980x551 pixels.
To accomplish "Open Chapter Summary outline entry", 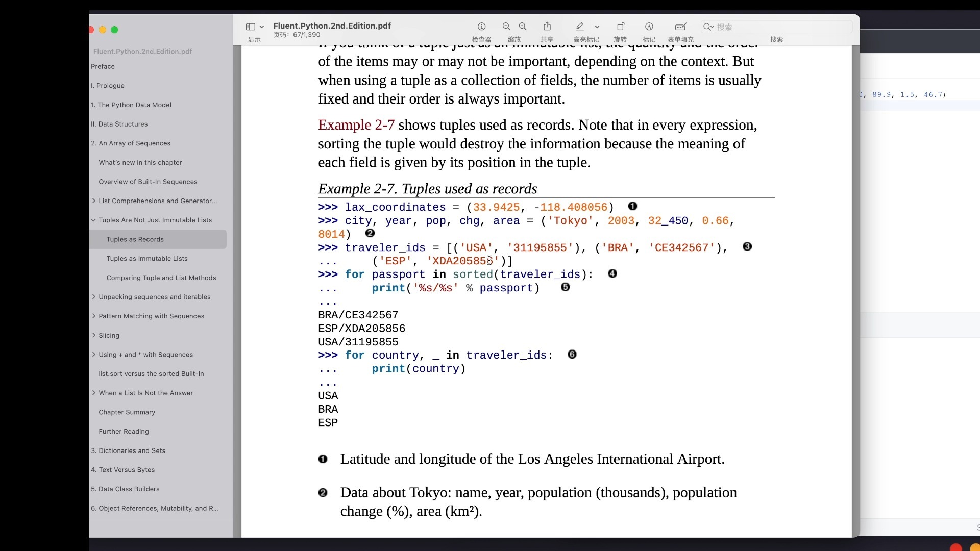I will (127, 412).
